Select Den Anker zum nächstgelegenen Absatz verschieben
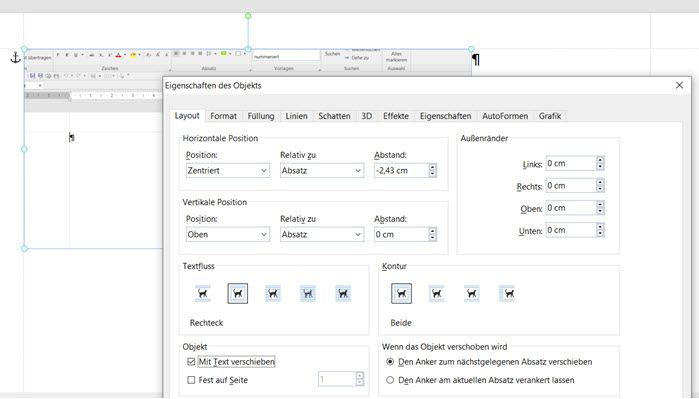 point(390,362)
